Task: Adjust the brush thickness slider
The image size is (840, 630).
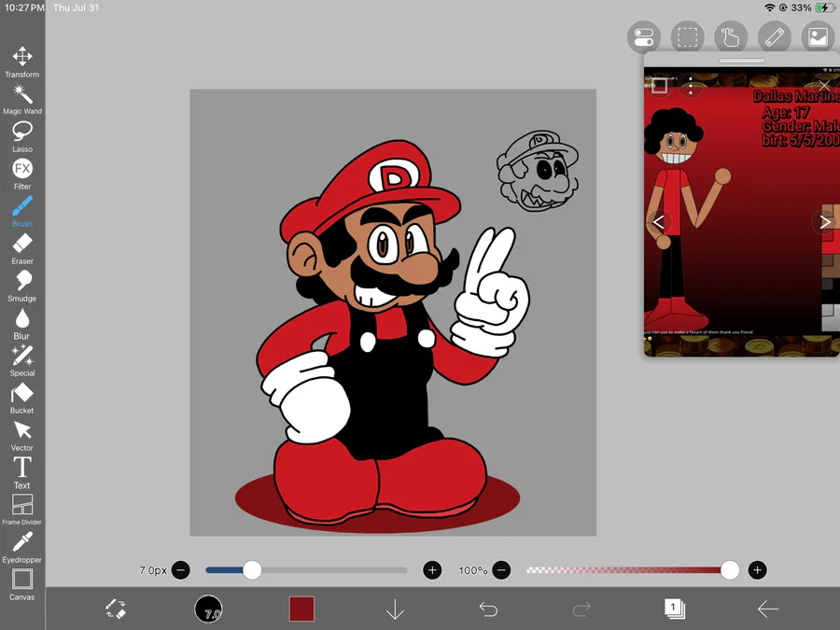Action: click(306, 570)
